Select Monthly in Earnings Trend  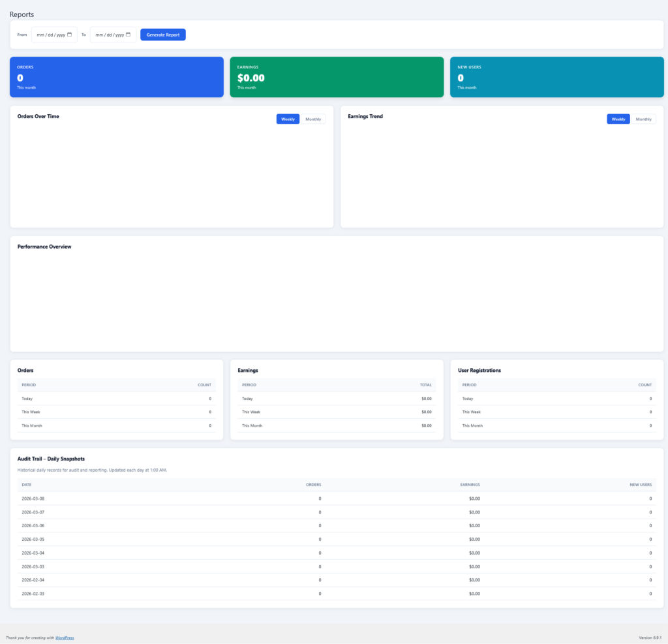(x=643, y=119)
